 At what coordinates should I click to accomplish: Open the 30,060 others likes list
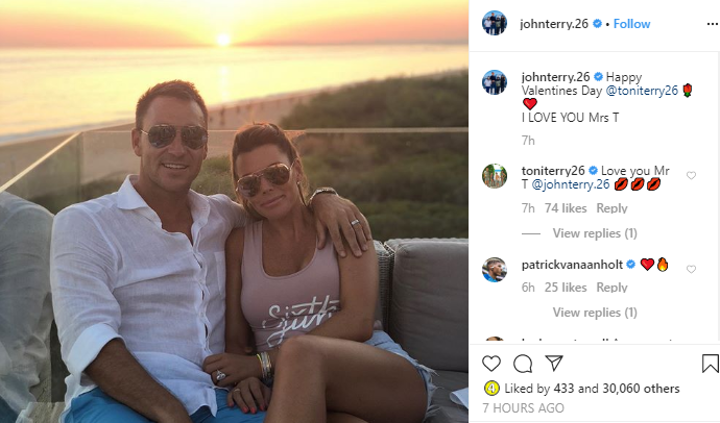coord(641,389)
